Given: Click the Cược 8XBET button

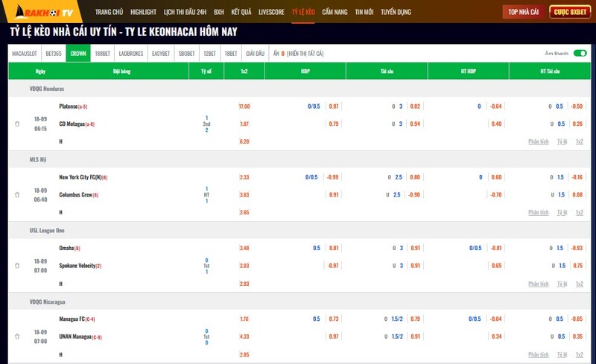Looking at the screenshot, I should click(x=569, y=12).
